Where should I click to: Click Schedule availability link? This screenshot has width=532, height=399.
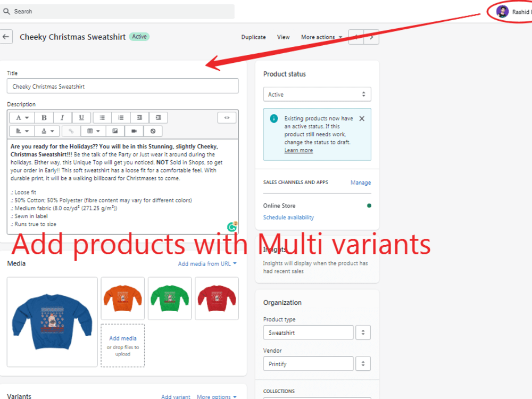pyautogui.click(x=288, y=217)
